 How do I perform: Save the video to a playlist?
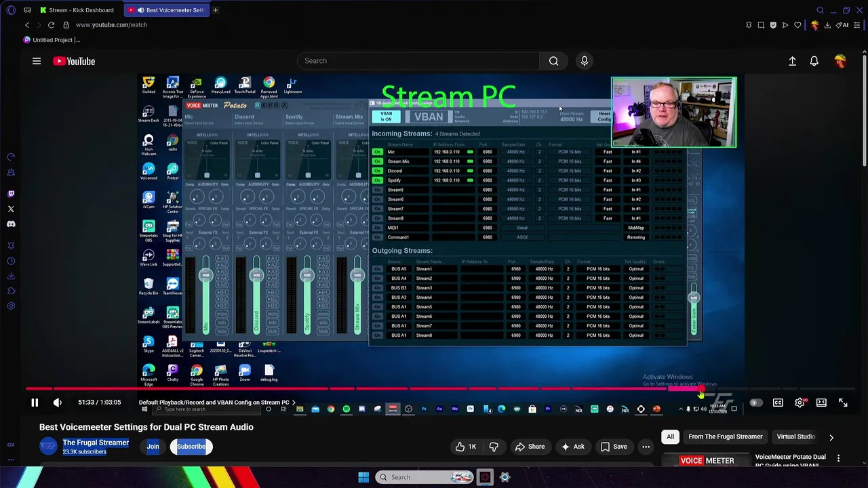point(614,447)
